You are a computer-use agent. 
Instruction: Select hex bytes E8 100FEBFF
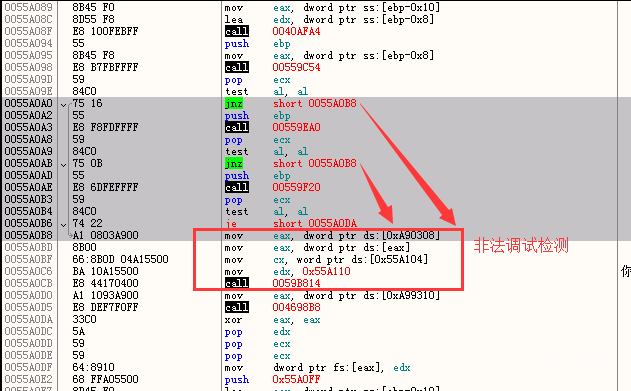click(x=105, y=31)
